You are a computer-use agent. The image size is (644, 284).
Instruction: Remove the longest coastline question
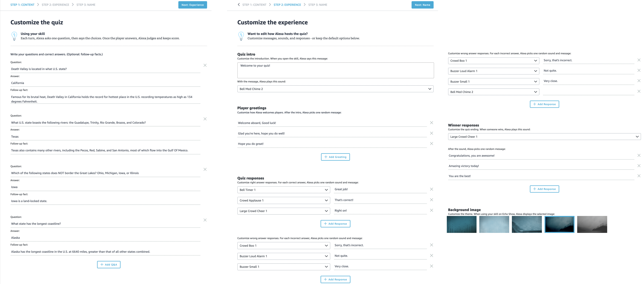click(x=205, y=220)
